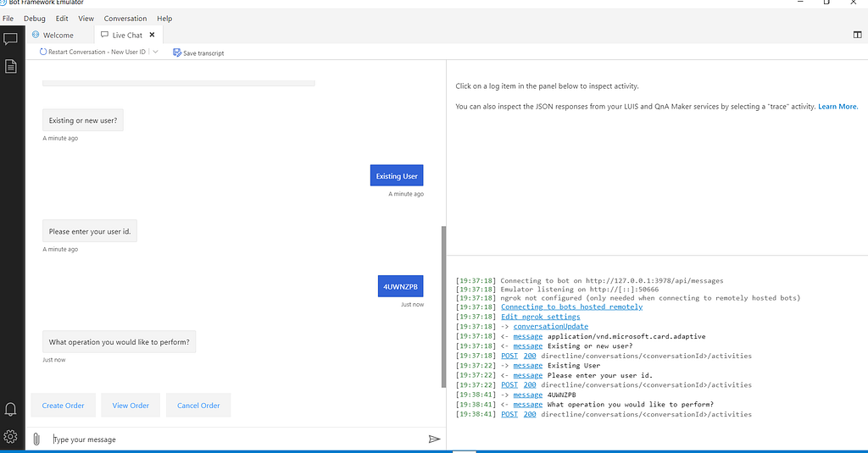Viewport: 868px width, 453px height.
Task: Click the Welcome tab globe icon
Action: (x=36, y=35)
